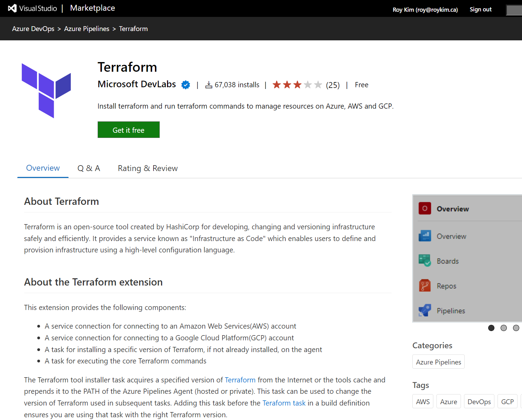The height and width of the screenshot is (420, 522).
Task: Click the Repos icon in screenshot
Action: point(425,286)
